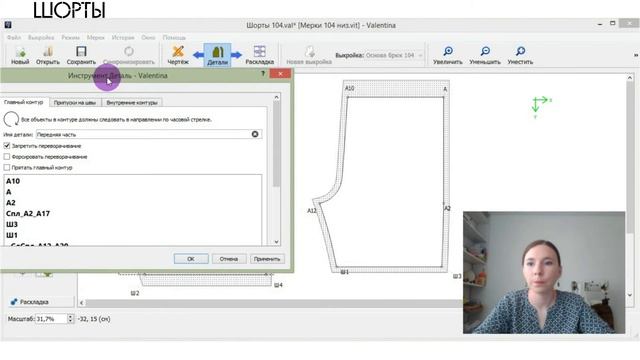Click canvas vertical scrollbar down arrow
Image resolution: width=640 pixels, height=360 pixels.
(630, 295)
